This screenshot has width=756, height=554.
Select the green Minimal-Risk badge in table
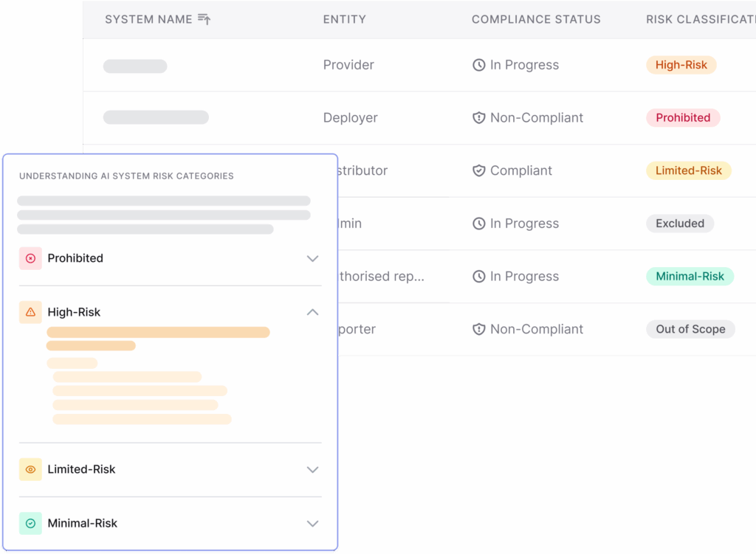pos(690,277)
